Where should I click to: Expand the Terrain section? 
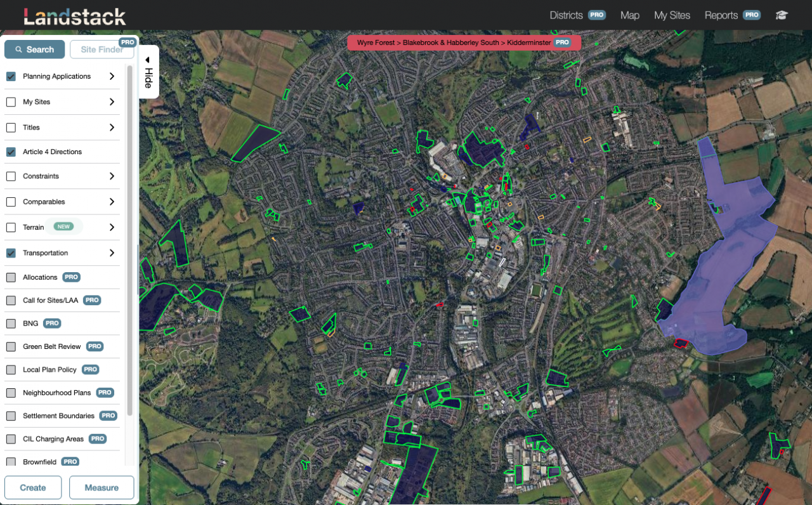click(112, 226)
